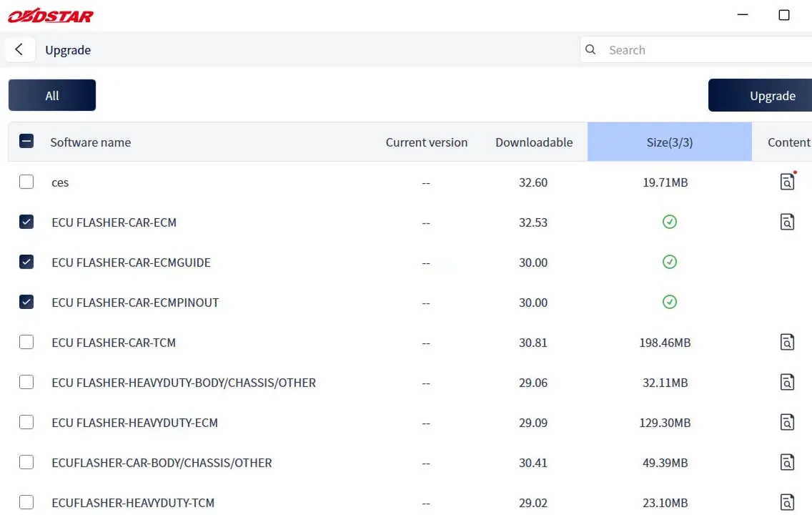Uncheck ECU FLASHER-CAR-ECMPINOUT checkbox
The height and width of the screenshot is (515, 812).
tap(26, 302)
